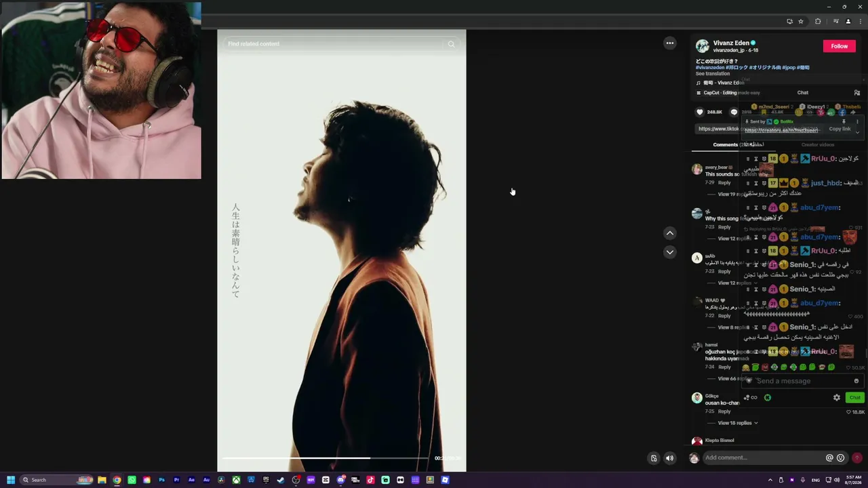868x488 pixels.
Task: Open the #jpop hashtag
Action: (789, 68)
